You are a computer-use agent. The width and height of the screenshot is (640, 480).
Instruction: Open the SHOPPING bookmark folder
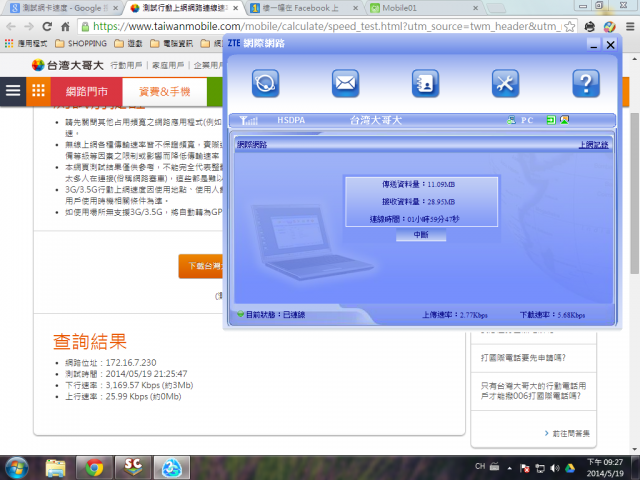click(81, 43)
